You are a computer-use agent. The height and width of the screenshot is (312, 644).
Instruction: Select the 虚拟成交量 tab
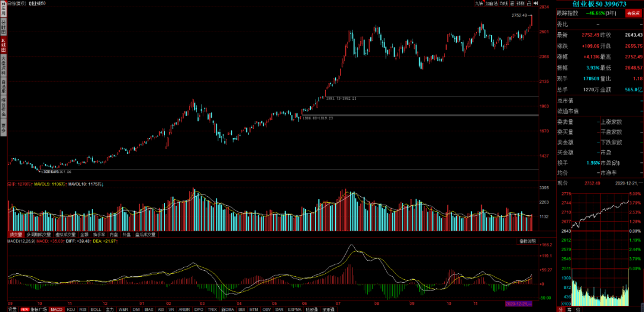pos(66,234)
